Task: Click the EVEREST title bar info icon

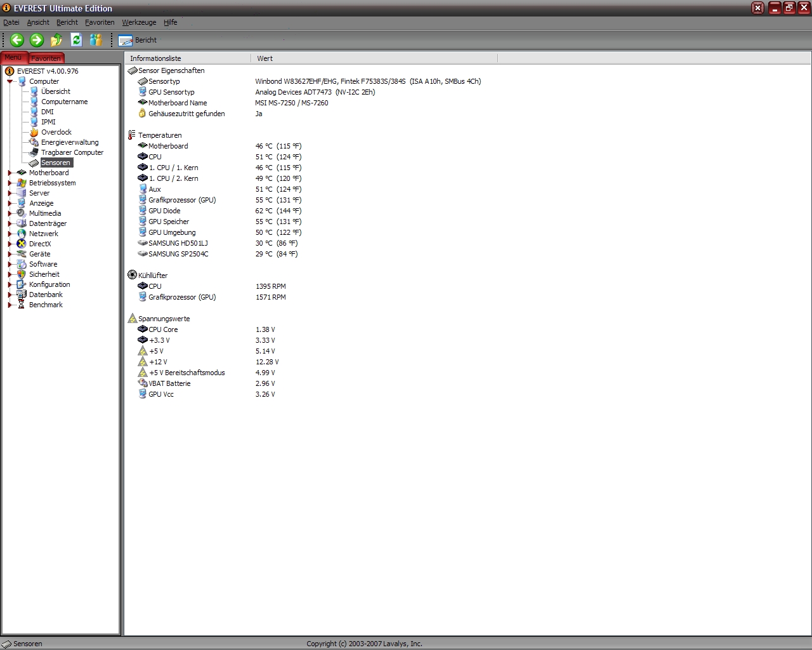Action: [6, 8]
